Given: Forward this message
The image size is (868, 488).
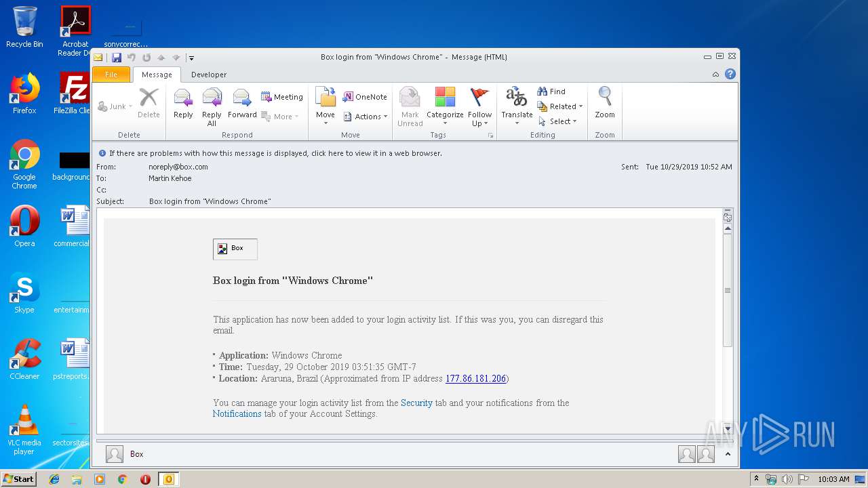Looking at the screenshot, I should pos(242,105).
